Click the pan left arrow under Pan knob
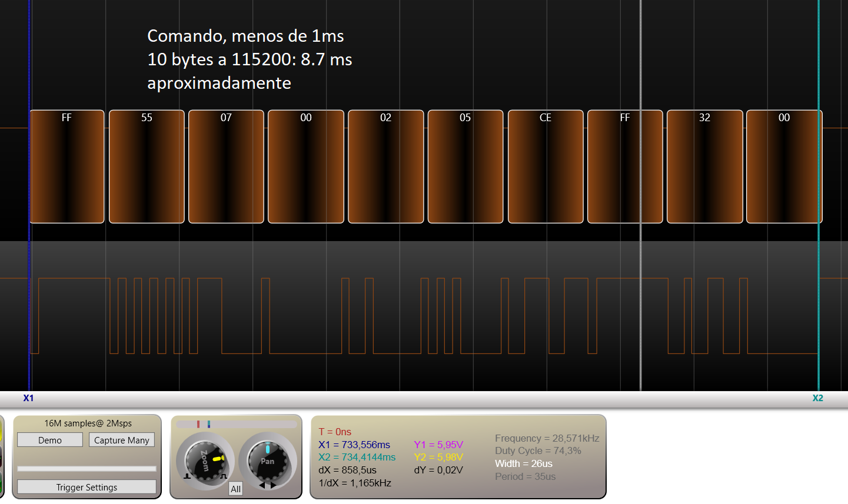Screen dimensions: 848x504 [262, 485]
